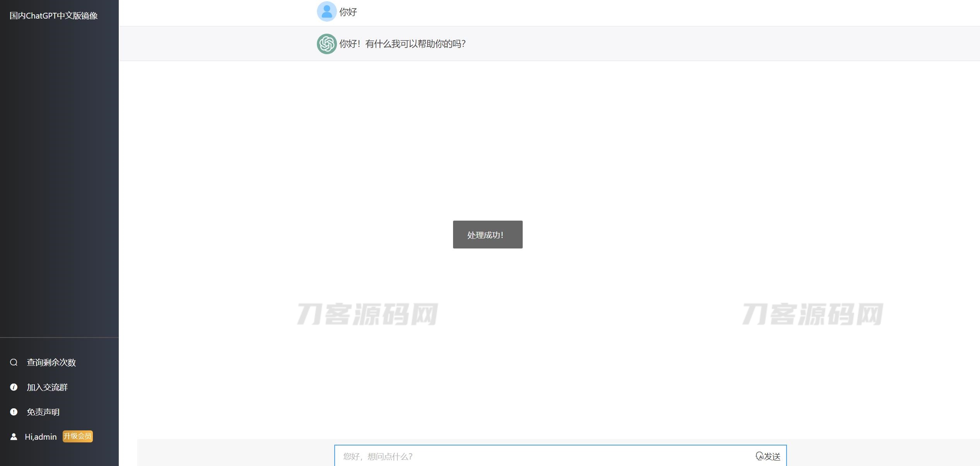Open the 免责声明 disclaimer entry
Screen dimensions: 980x466
point(43,412)
